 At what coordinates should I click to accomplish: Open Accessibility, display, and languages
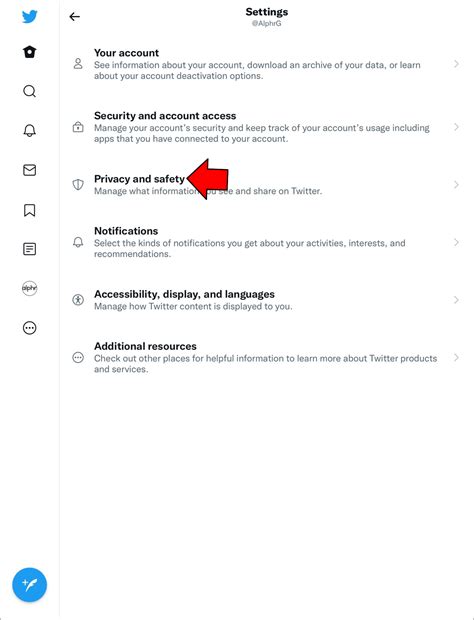coord(264,300)
